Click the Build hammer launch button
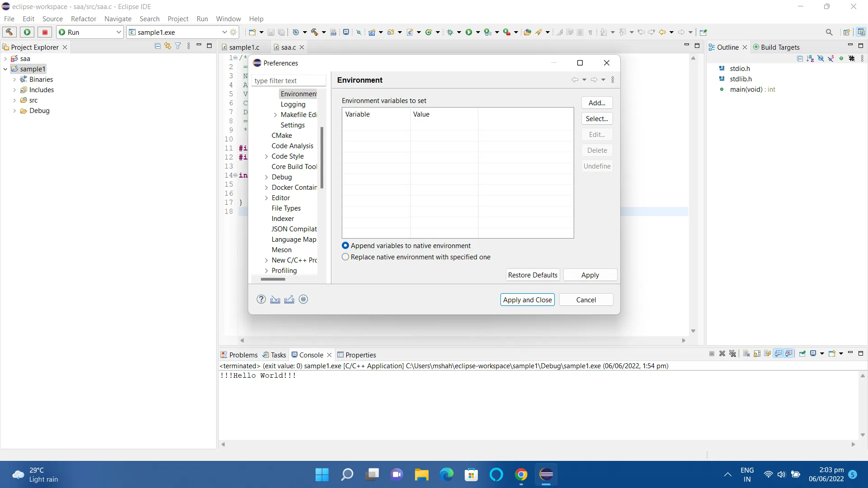Image resolution: width=868 pixels, height=488 pixels. click(x=9, y=32)
